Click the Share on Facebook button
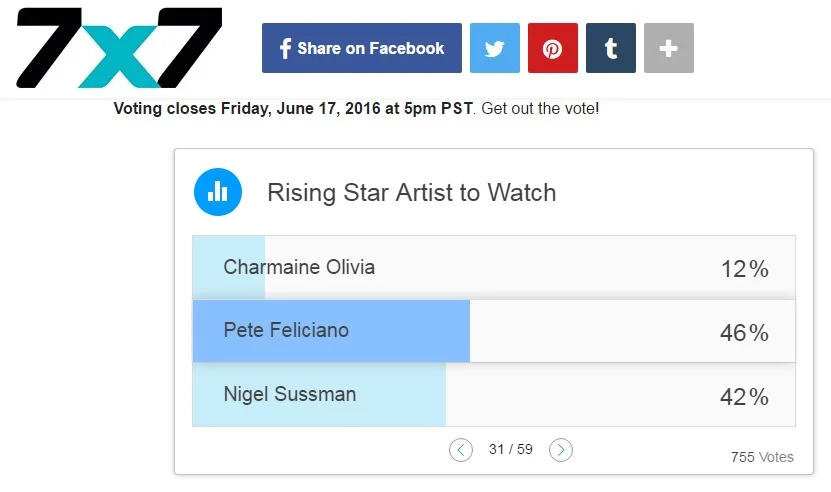The image size is (831, 492). 362,48
